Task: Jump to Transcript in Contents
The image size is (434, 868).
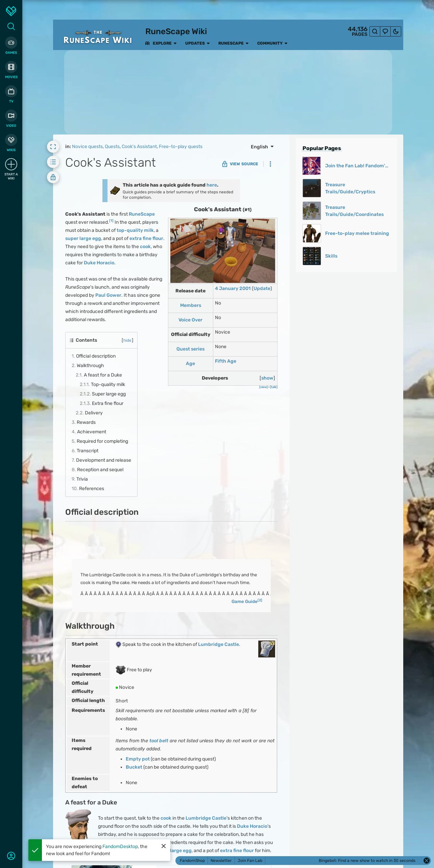Action: coord(85,451)
